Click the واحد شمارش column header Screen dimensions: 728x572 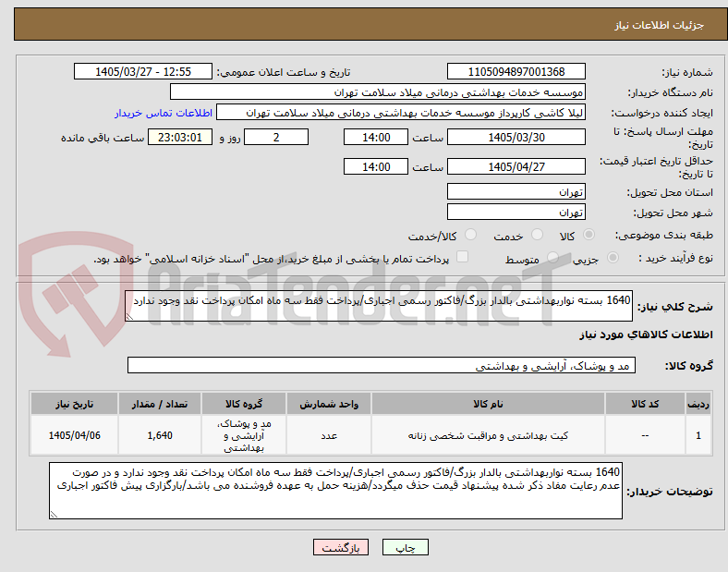coord(329,404)
